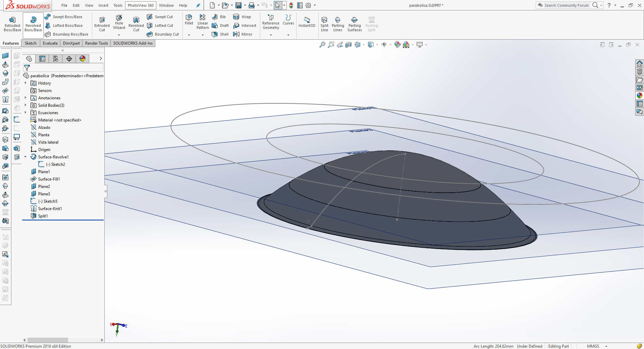Switch to the Evaluate tab
Viewport: 644px width, 349px height.
click(50, 43)
